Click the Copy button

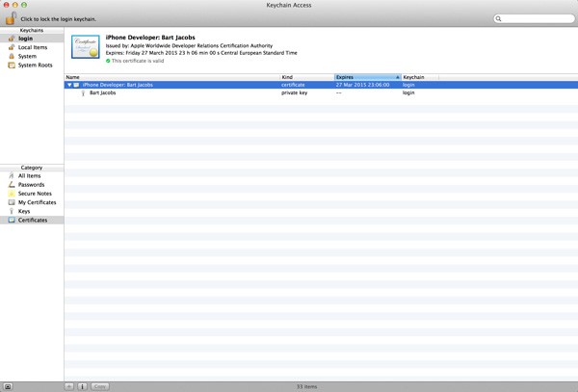click(x=100, y=386)
